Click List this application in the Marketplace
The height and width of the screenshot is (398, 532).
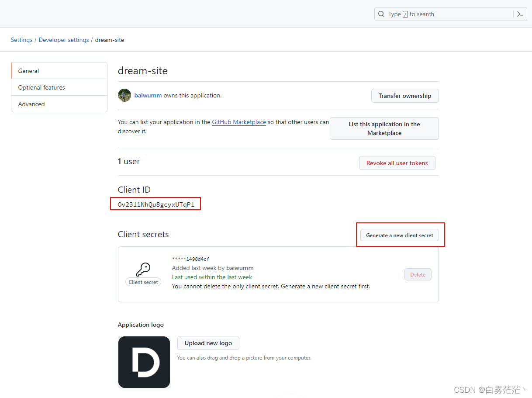click(x=384, y=128)
